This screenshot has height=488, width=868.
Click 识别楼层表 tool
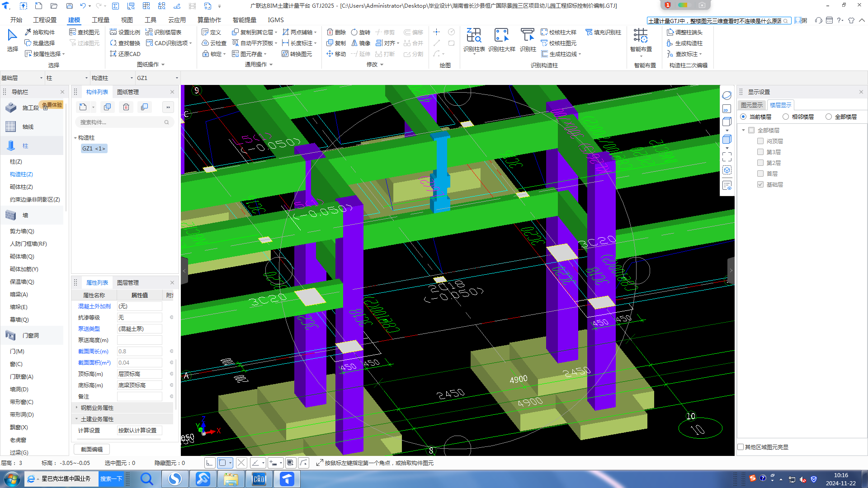coord(163,32)
